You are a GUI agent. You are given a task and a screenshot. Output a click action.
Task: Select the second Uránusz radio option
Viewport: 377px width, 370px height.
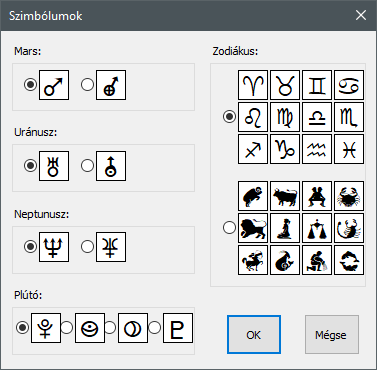pyautogui.click(x=87, y=166)
